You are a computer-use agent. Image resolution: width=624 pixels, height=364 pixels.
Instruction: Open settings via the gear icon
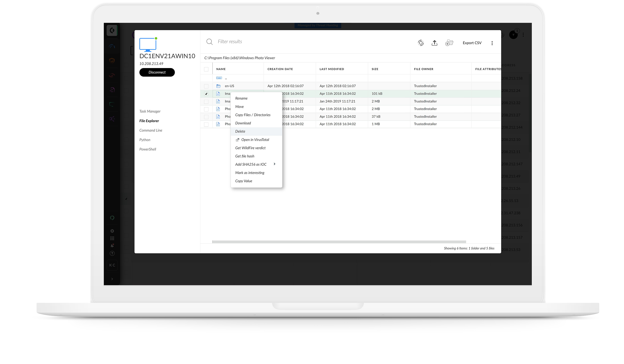pos(112,231)
